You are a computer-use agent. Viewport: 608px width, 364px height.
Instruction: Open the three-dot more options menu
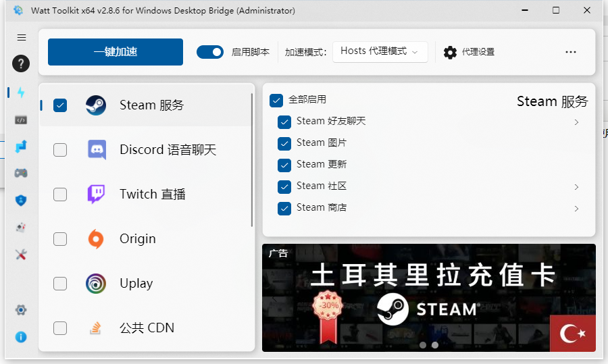tap(571, 52)
